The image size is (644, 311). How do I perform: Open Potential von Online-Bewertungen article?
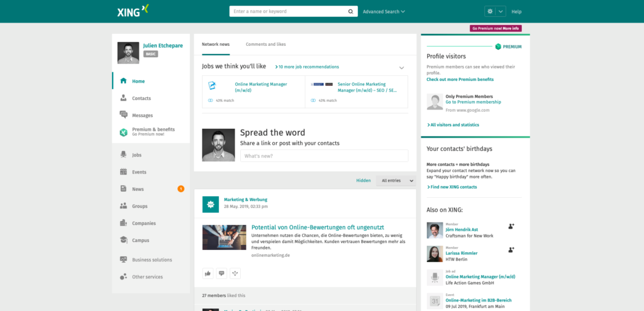click(x=318, y=227)
